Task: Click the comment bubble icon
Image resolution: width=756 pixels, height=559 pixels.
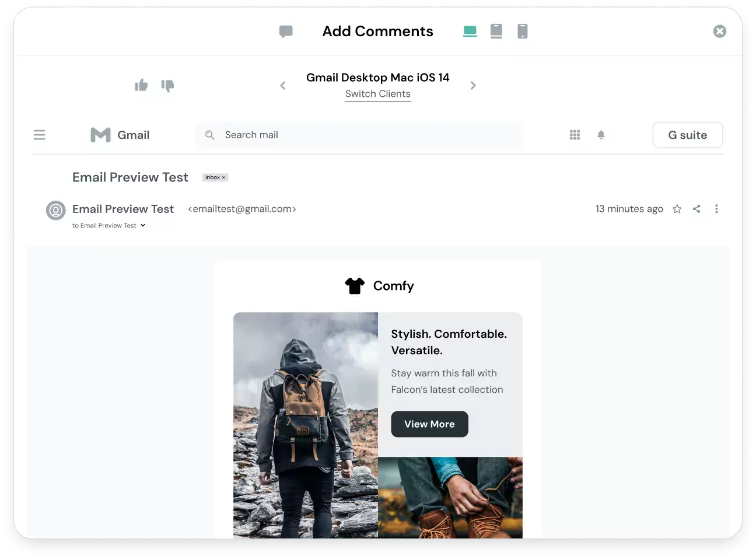Action: coord(286,32)
